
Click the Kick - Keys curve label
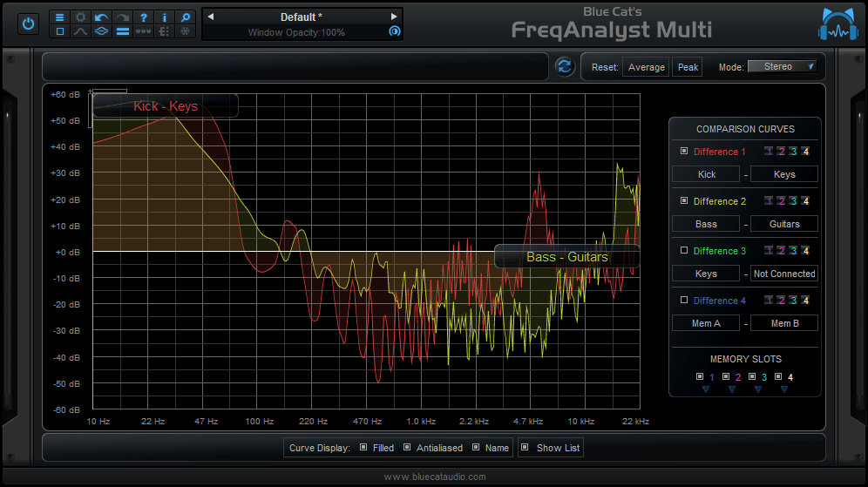tap(165, 105)
